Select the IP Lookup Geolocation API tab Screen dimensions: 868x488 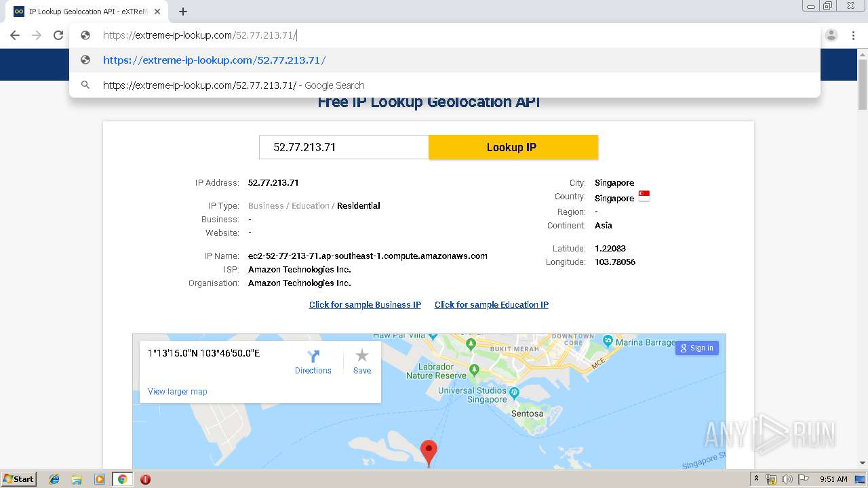(x=87, y=12)
